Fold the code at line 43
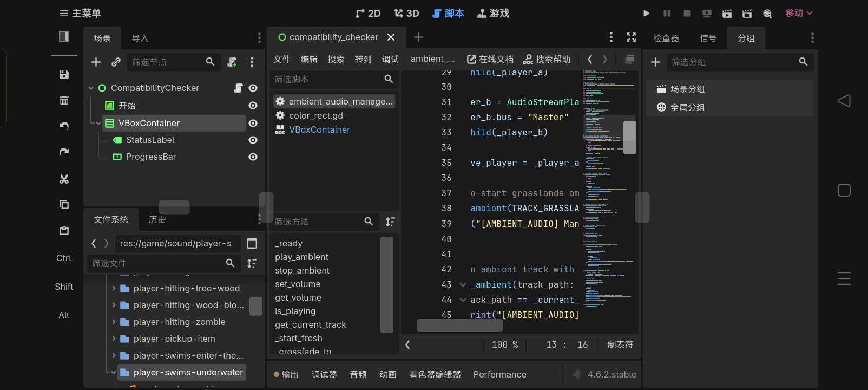The height and width of the screenshot is (390, 868). pos(463,284)
